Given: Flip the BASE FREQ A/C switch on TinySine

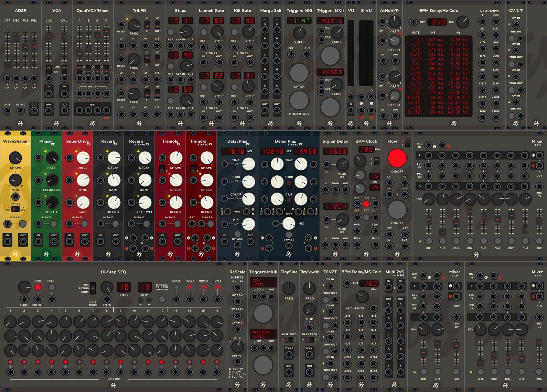Looking at the screenshot, I should click(289, 339).
